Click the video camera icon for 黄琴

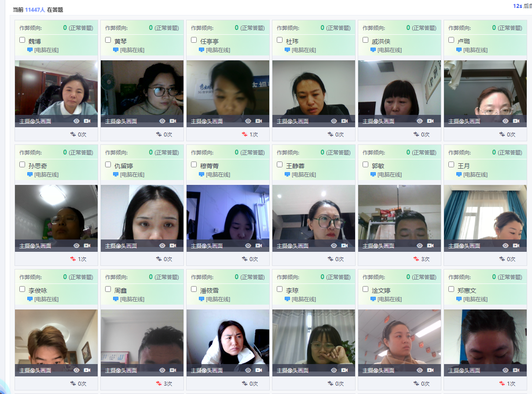(x=173, y=121)
